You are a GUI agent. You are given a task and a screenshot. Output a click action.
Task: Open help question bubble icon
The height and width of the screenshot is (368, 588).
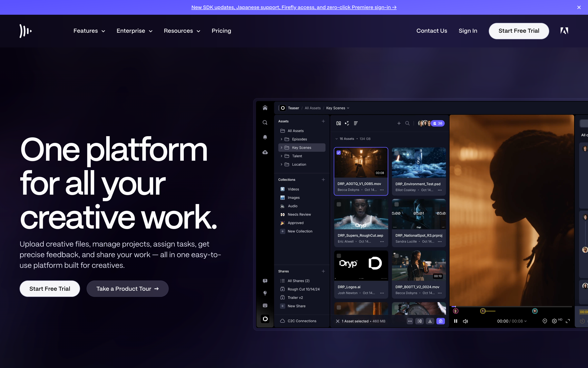265,281
